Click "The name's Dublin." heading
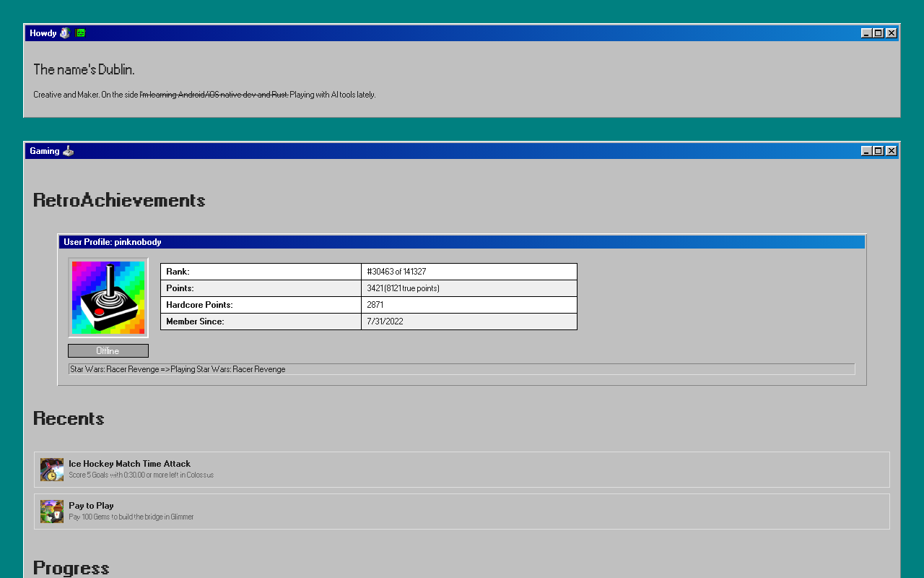The height and width of the screenshot is (578, 924). [x=84, y=69]
